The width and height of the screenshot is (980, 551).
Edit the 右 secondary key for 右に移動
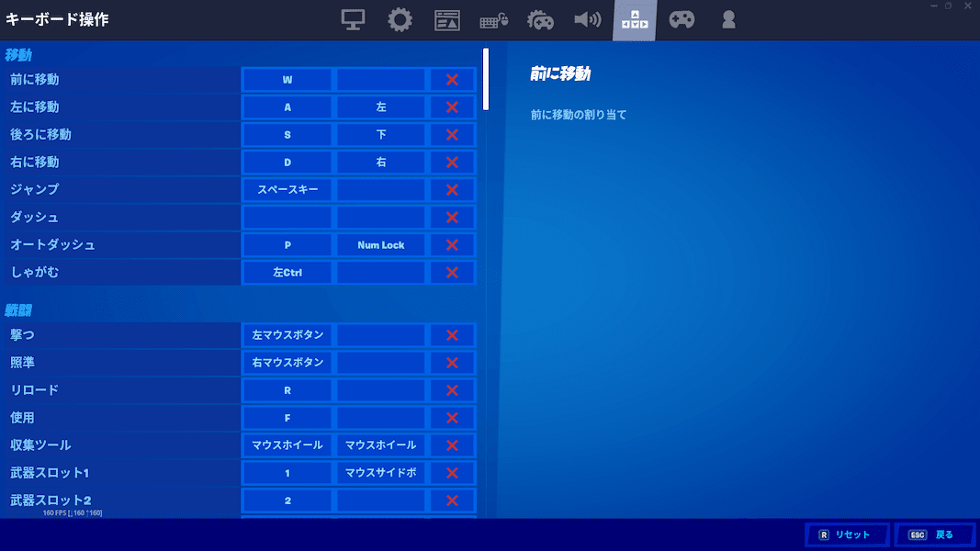(381, 163)
